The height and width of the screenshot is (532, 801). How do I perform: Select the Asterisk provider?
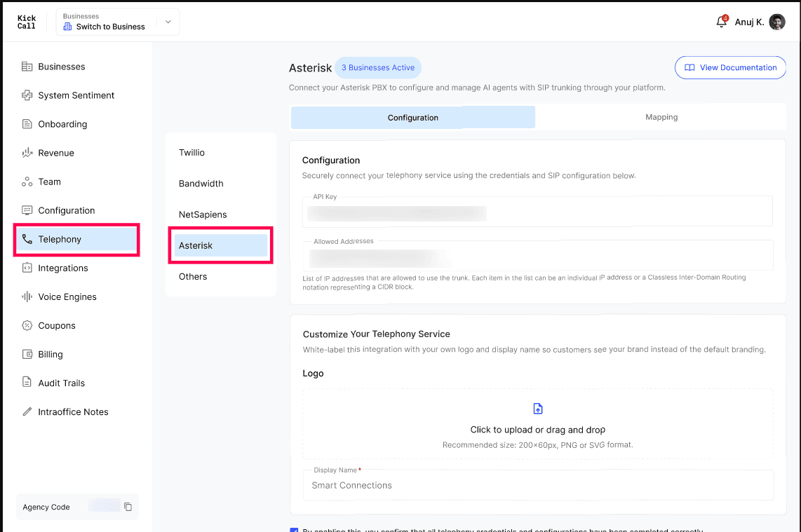pyautogui.click(x=221, y=245)
